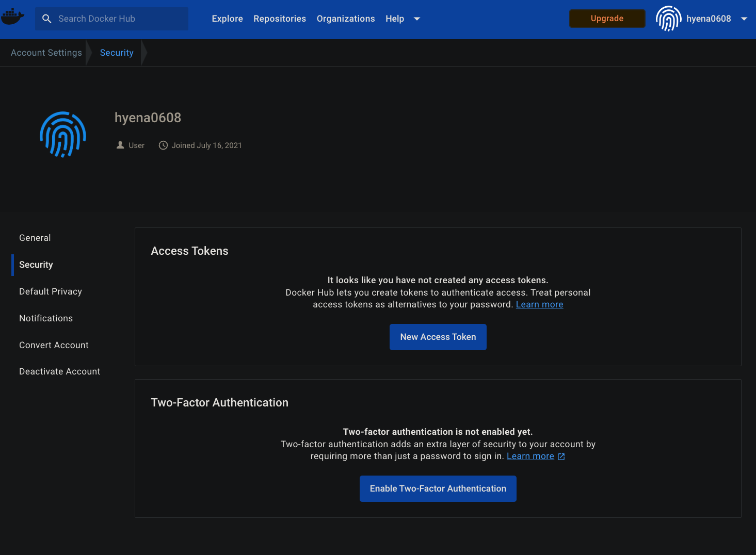The width and height of the screenshot is (756, 555).
Task: Click the 'User' account type label
Action: (x=136, y=145)
